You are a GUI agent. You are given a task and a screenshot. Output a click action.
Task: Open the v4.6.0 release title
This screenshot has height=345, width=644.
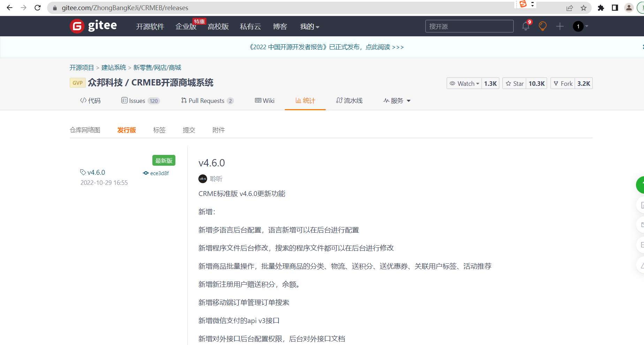(x=212, y=163)
